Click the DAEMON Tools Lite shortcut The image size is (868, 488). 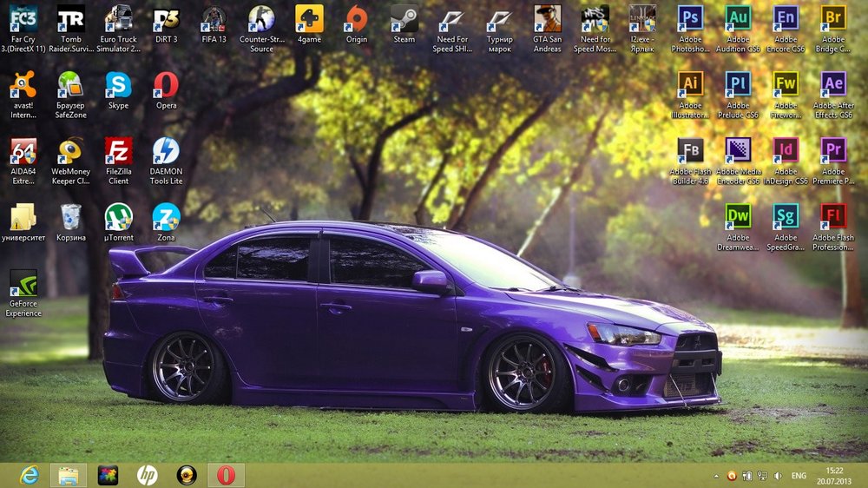point(166,152)
